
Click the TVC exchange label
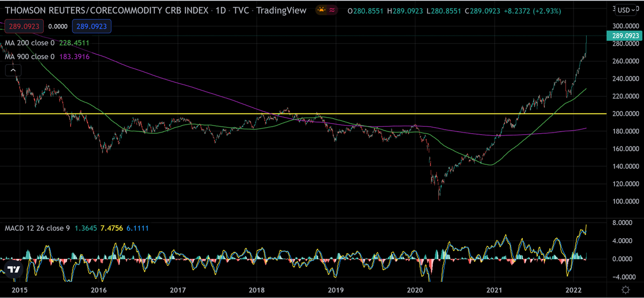coord(240,11)
